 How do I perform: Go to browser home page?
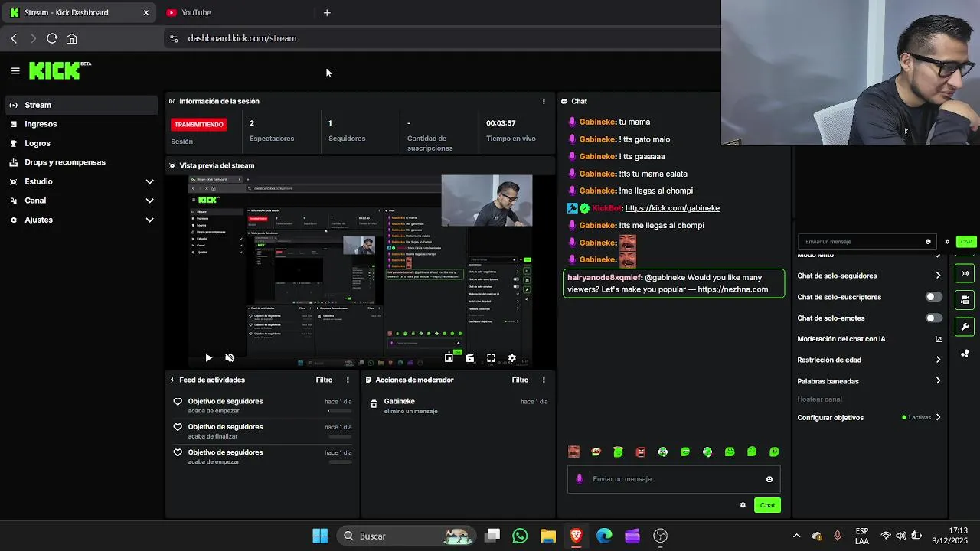(x=71, y=38)
